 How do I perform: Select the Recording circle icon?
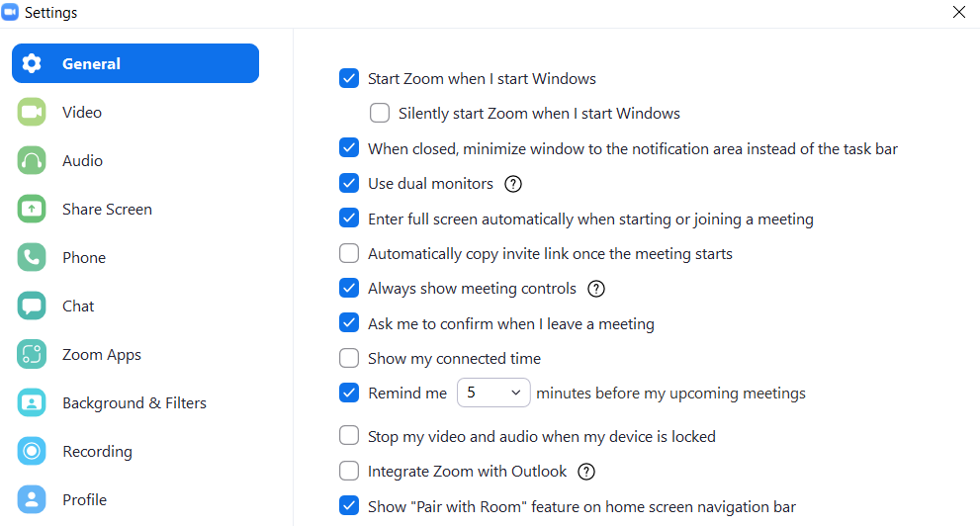(32, 451)
